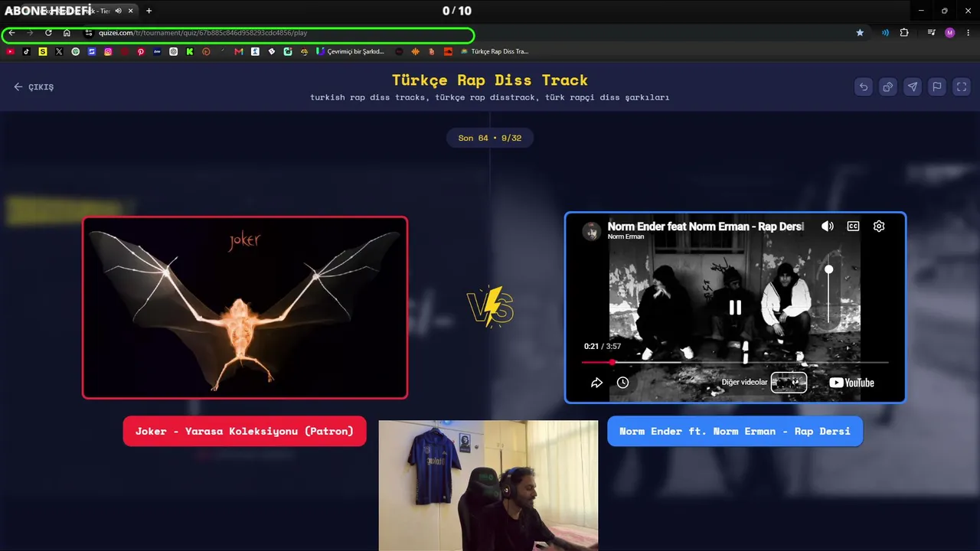Mute the YouTube player volume
This screenshot has width=980, height=551.
pos(828,227)
